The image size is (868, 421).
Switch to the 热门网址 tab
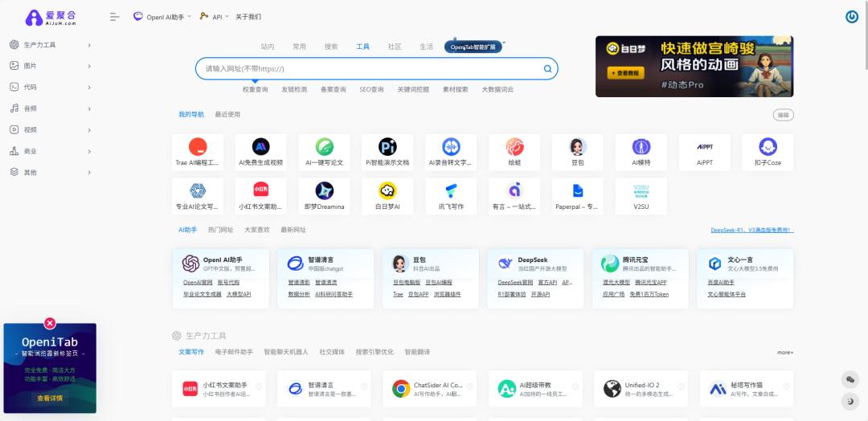pos(220,230)
